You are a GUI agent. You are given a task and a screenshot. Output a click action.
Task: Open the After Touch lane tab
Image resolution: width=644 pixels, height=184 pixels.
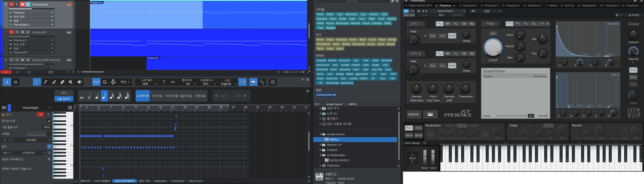click(x=195, y=181)
